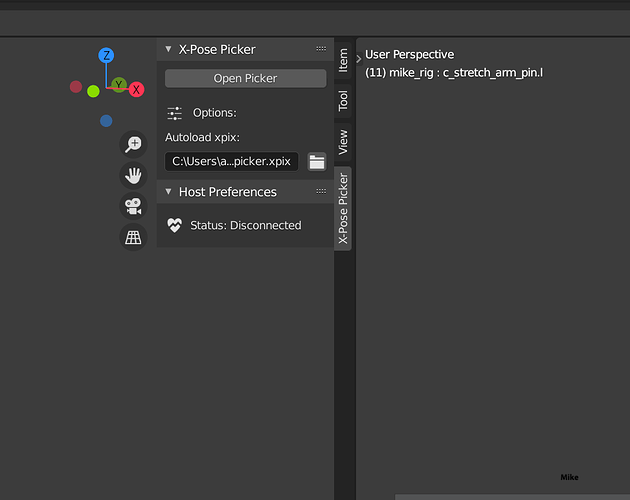The height and width of the screenshot is (500, 630).
Task: Switch to the Item sidebar tab
Action: click(343, 60)
